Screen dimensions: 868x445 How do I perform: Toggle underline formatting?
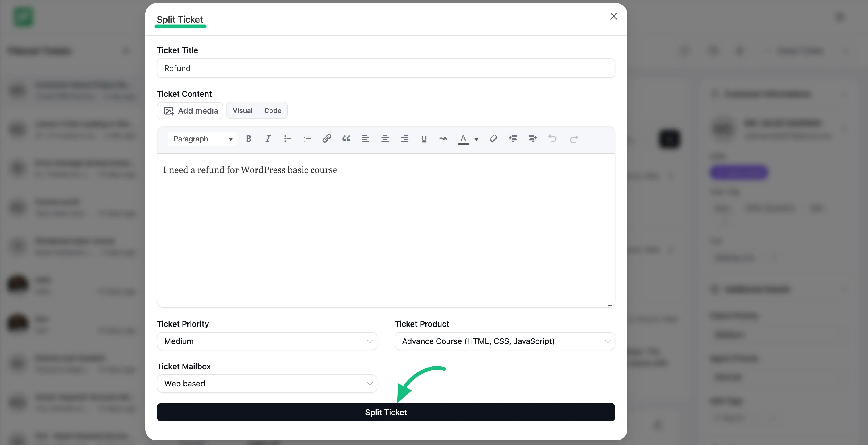[424, 139]
